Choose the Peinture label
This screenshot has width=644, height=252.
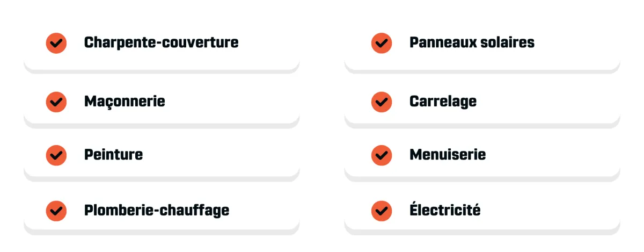pos(113,155)
